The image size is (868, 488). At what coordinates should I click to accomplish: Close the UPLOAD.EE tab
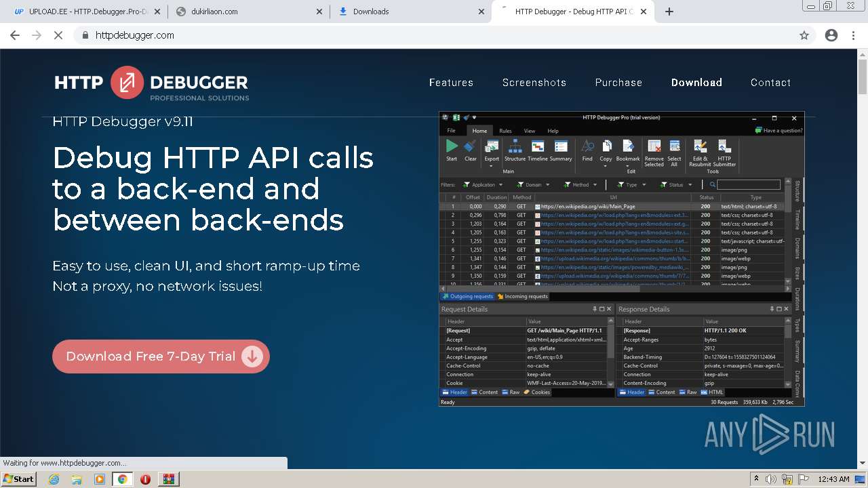pyautogui.click(x=158, y=12)
